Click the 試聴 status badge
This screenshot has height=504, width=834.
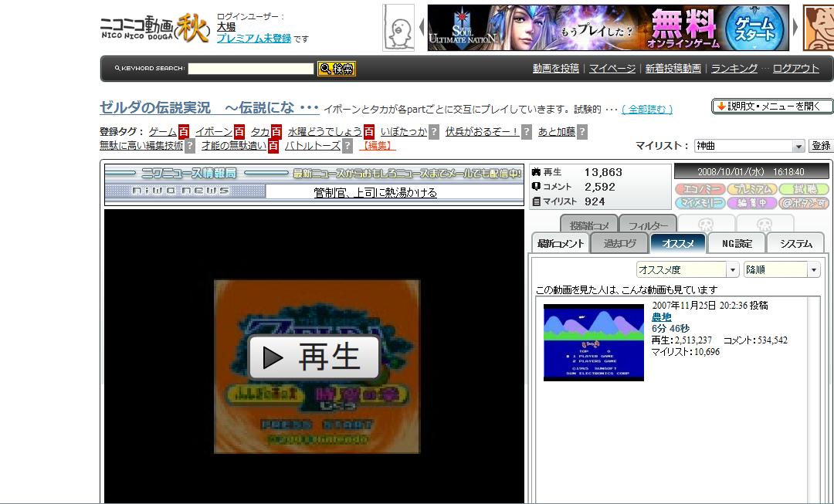tap(804, 189)
